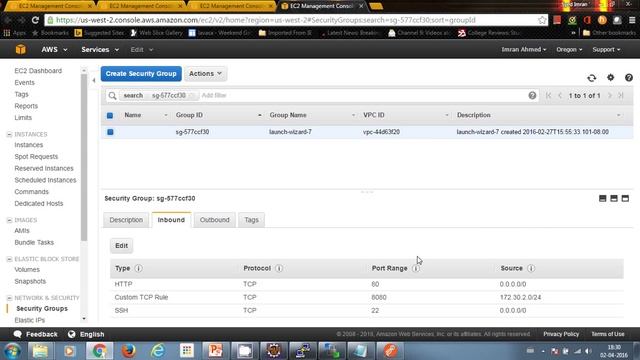The width and height of the screenshot is (640, 360).
Task: Change language via English link
Action: point(86,334)
